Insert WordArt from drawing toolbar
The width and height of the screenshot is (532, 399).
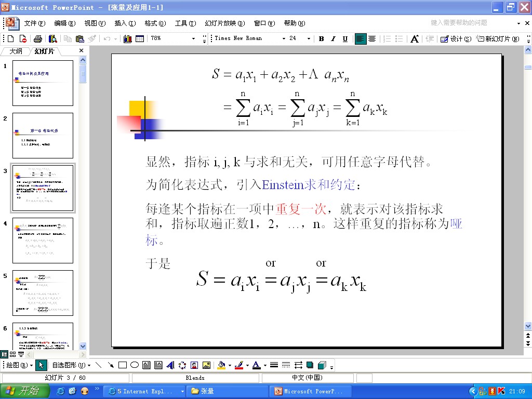click(x=170, y=365)
